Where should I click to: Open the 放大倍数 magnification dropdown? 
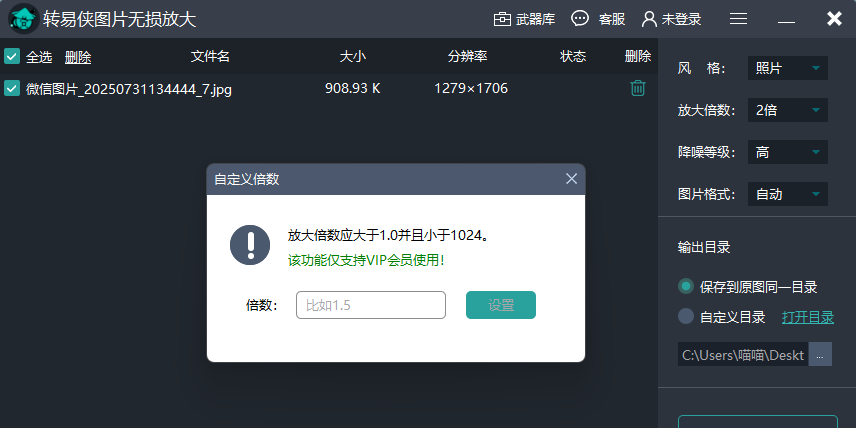pos(787,110)
